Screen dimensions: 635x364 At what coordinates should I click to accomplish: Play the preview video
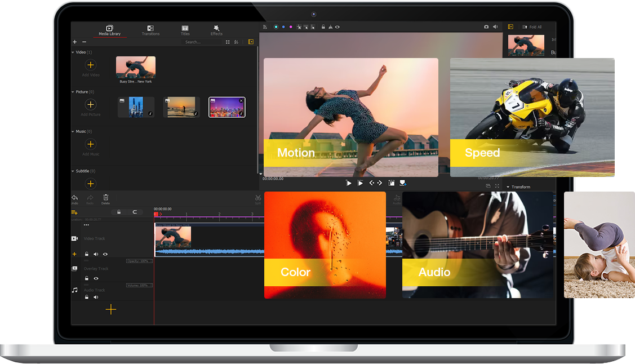(x=348, y=183)
